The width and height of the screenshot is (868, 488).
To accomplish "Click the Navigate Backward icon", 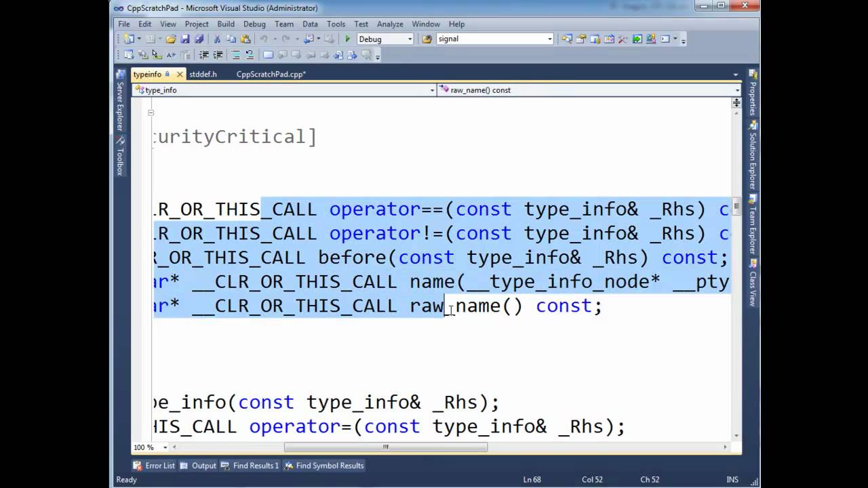I will click(309, 39).
